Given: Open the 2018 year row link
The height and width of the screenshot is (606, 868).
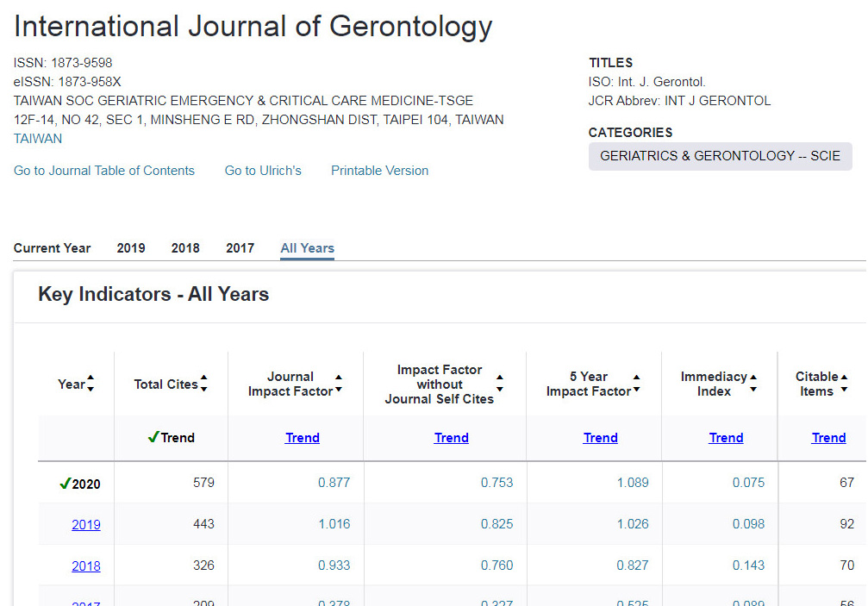Looking at the screenshot, I should click(86, 566).
